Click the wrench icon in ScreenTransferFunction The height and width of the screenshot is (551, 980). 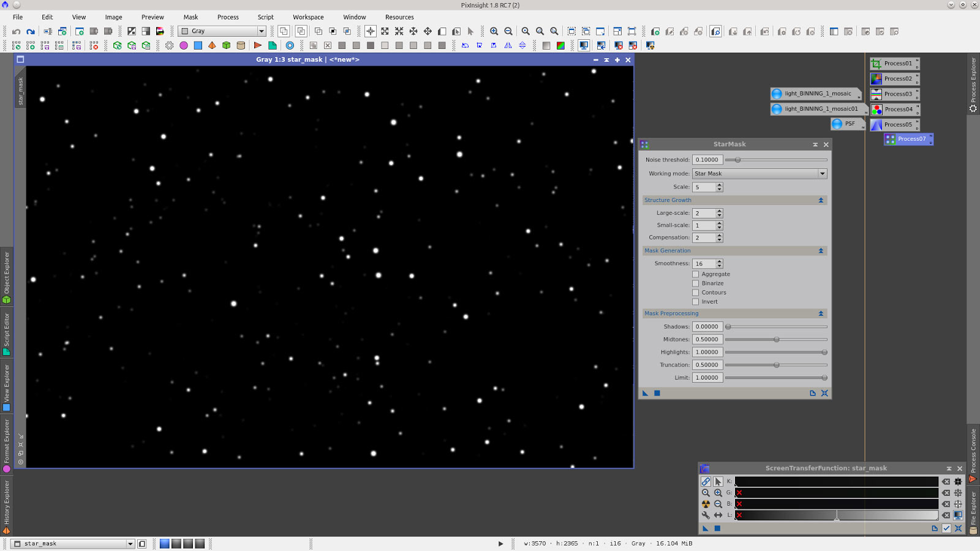point(706,515)
